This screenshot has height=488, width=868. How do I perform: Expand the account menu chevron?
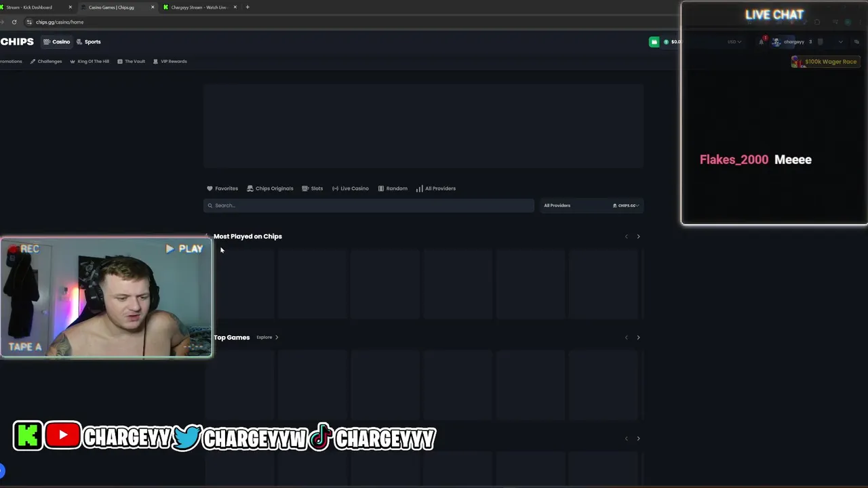point(841,42)
